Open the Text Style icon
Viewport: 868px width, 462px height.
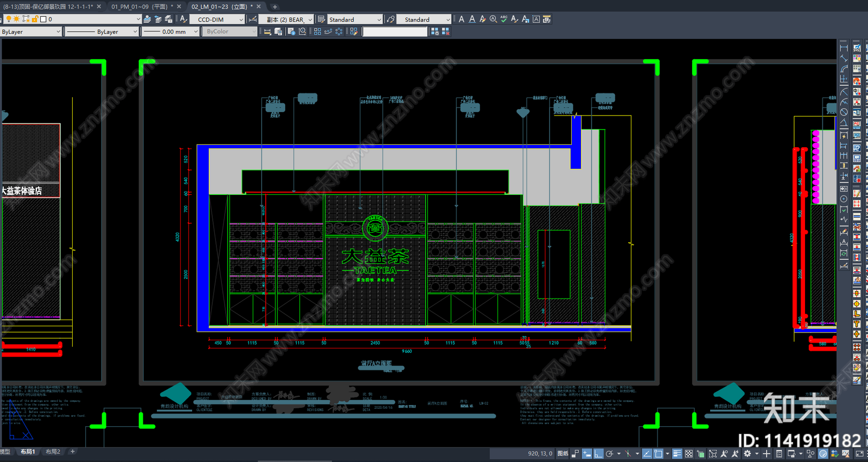pyautogui.click(x=183, y=19)
